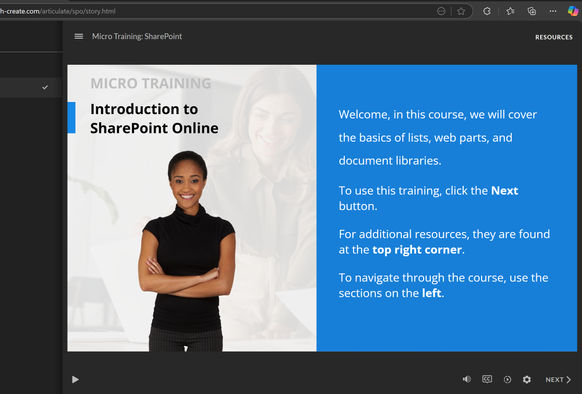
Task: Click the welcome paragraph text
Action: tap(438, 137)
